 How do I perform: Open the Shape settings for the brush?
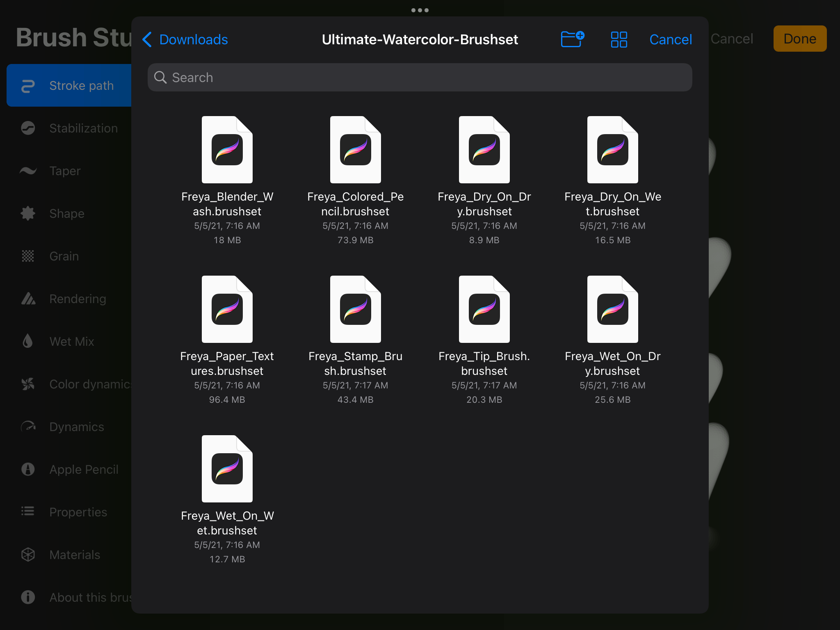(x=66, y=213)
